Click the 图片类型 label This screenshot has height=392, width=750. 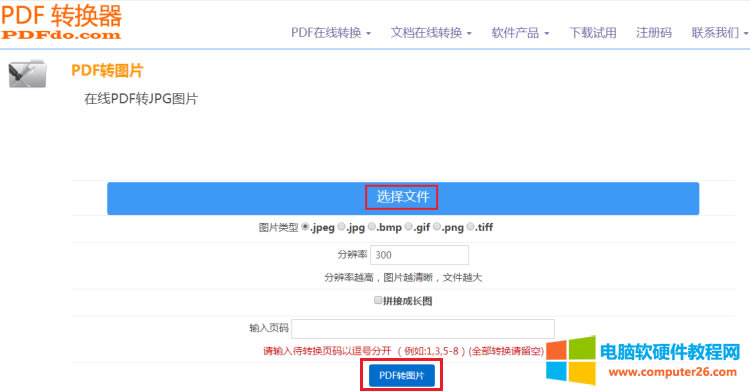(x=278, y=228)
